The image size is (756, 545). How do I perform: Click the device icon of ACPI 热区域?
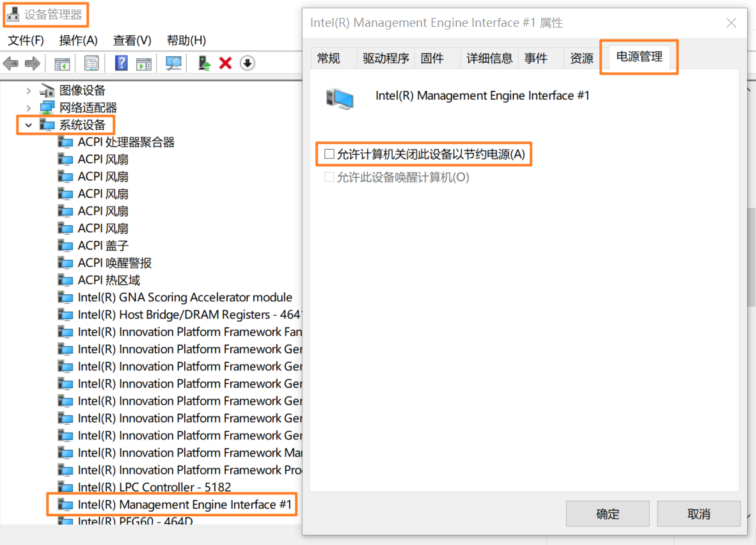[x=65, y=280]
